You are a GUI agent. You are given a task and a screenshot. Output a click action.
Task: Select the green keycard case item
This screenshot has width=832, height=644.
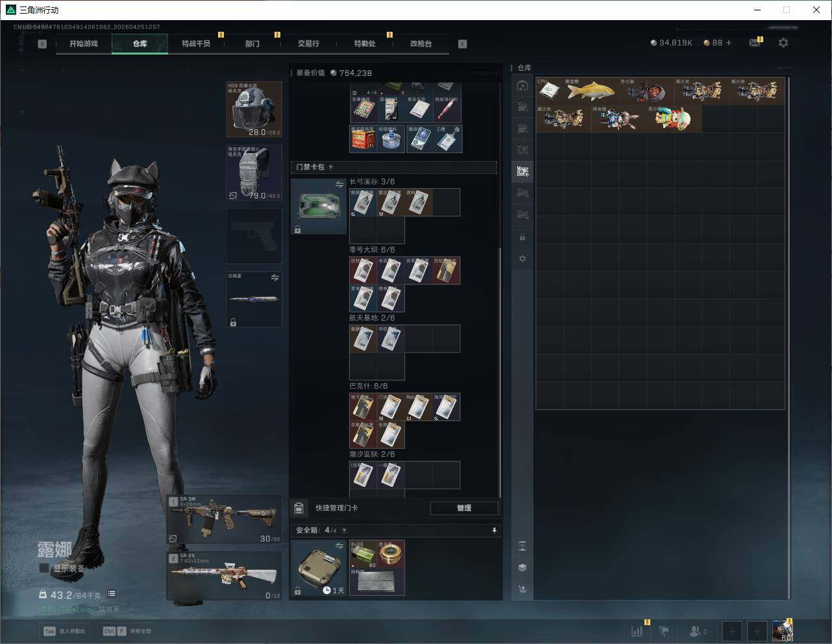[x=319, y=206]
